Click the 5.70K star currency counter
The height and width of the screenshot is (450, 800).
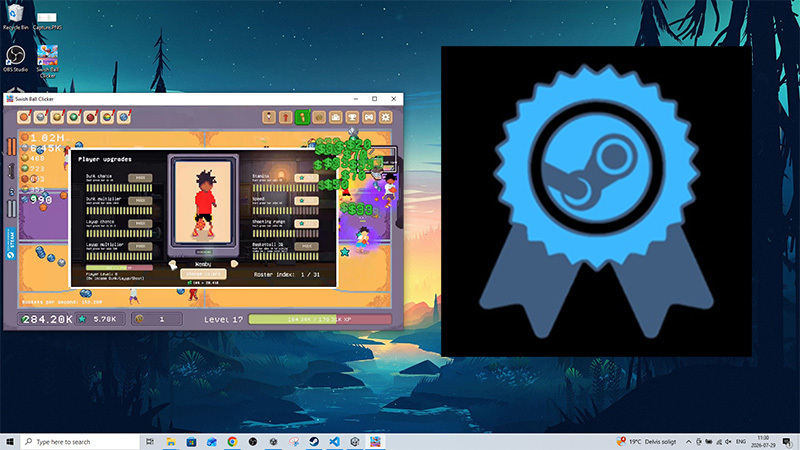[100, 319]
